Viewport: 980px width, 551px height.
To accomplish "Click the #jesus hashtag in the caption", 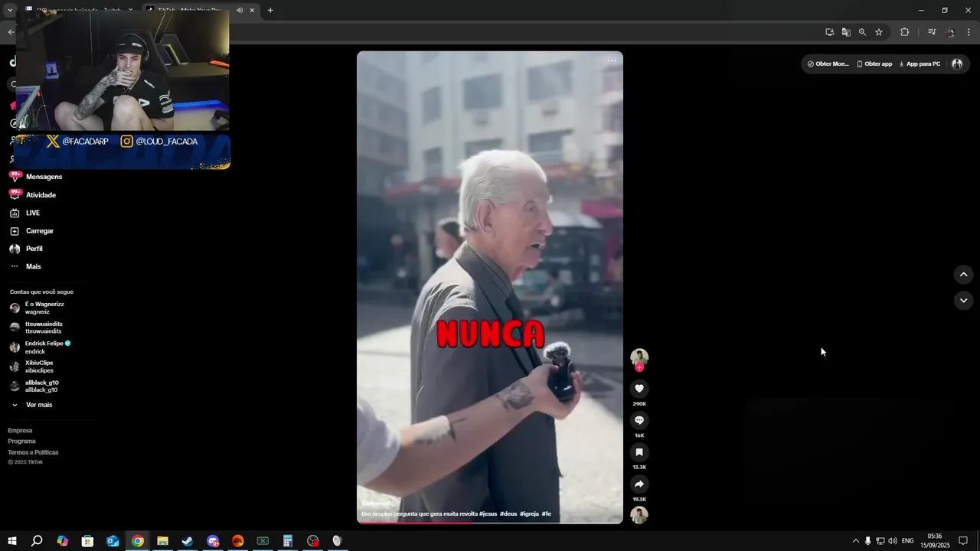I will tap(488, 514).
